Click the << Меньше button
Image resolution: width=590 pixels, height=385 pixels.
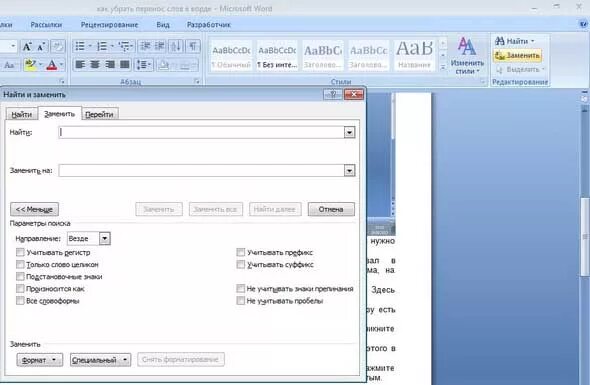click(34, 209)
